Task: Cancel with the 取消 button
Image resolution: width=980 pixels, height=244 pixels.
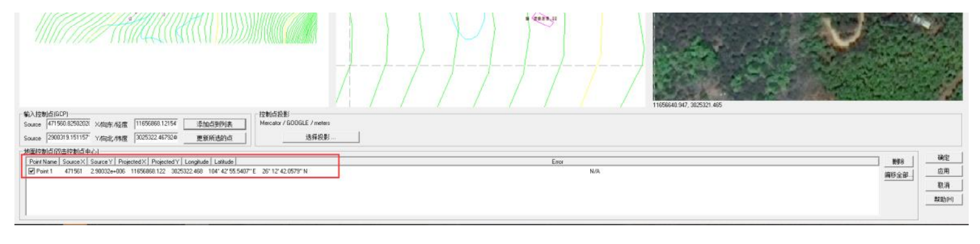Action: (x=944, y=185)
